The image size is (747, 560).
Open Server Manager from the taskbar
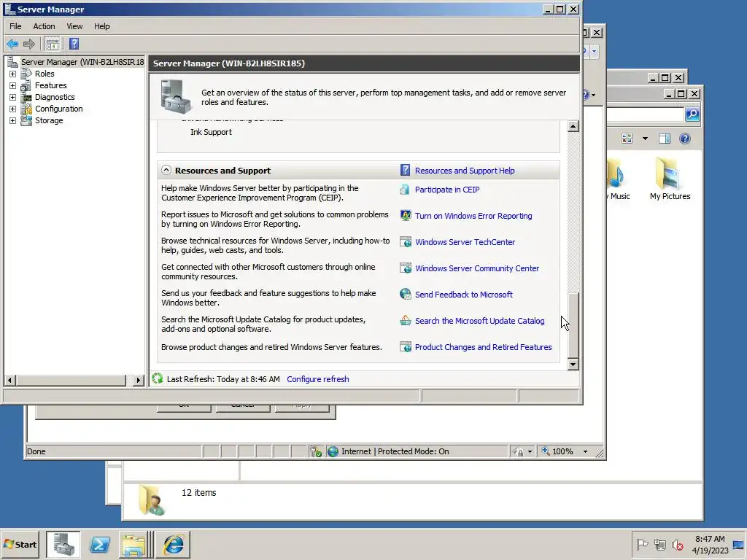click(x=63, y=545)
